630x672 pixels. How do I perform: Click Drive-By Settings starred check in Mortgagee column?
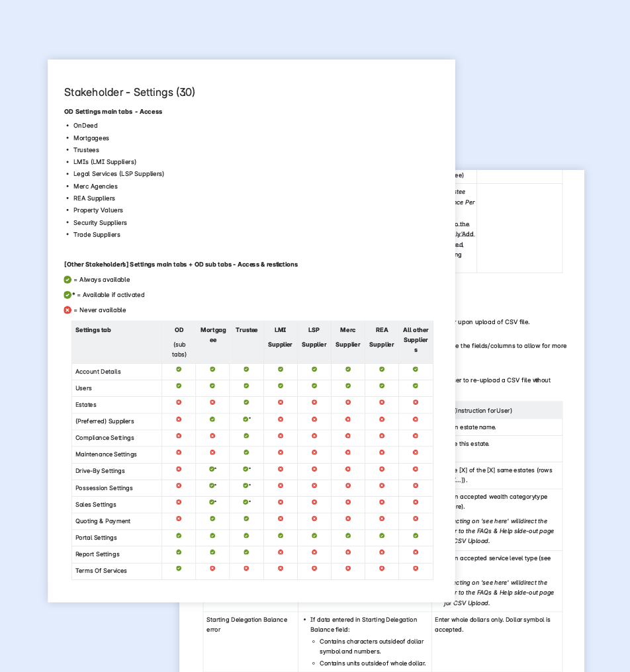click(x=212, y=469)
